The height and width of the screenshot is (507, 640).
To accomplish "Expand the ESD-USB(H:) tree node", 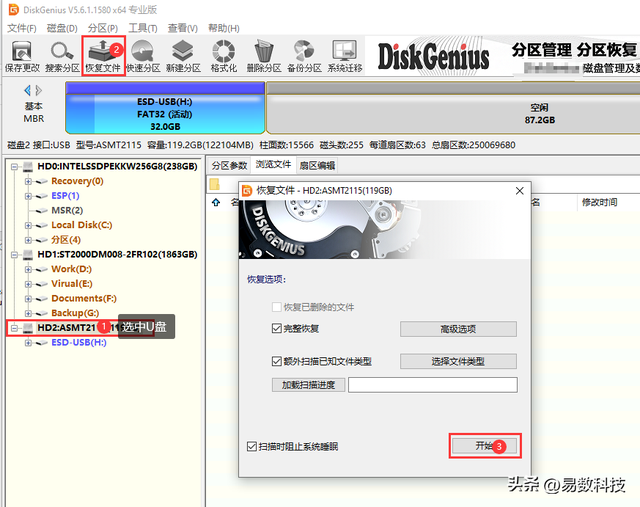I will pyautogui.click(x=28, y=343).
